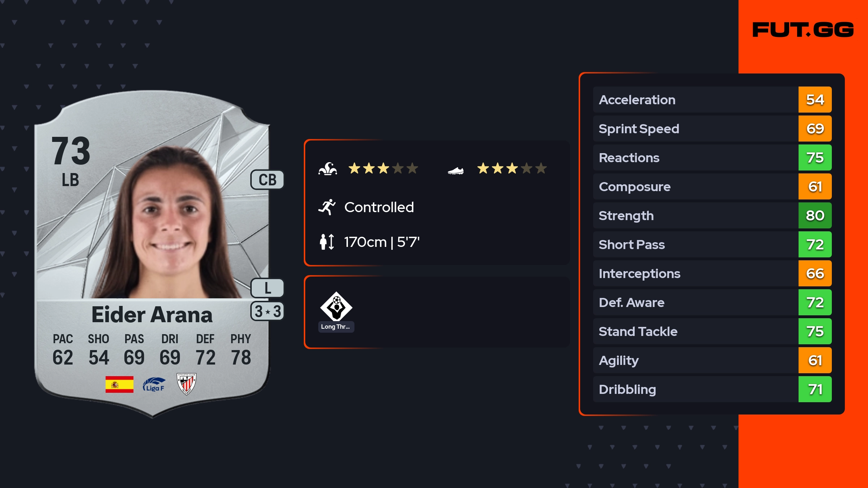Click the player height icon

(327, 242)
